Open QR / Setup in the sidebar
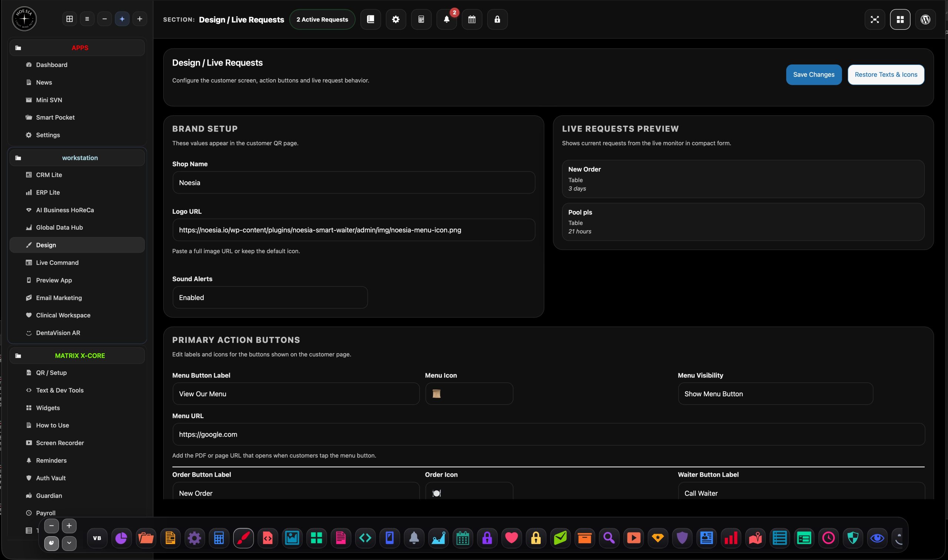 pyautogui.click(x=77, y=373)
